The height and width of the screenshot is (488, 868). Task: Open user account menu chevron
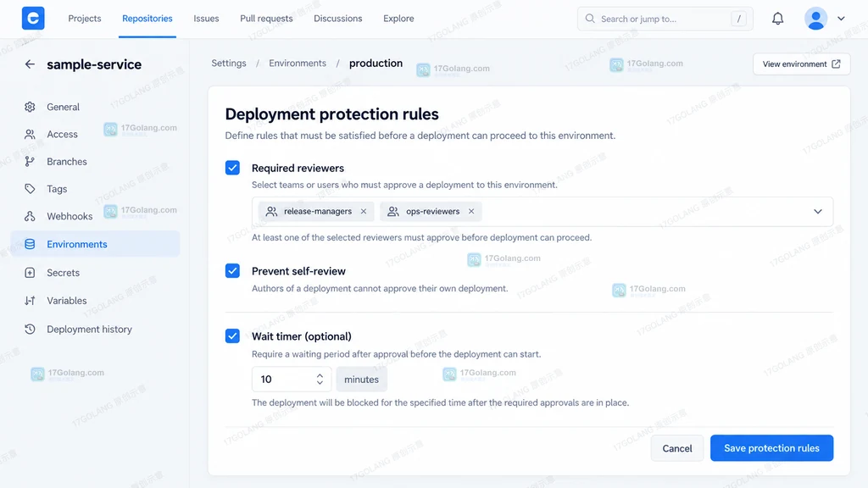coord(842,19)
